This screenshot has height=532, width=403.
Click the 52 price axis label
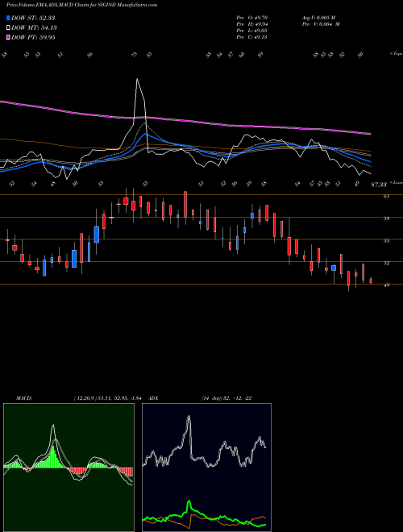pos(386,263)
